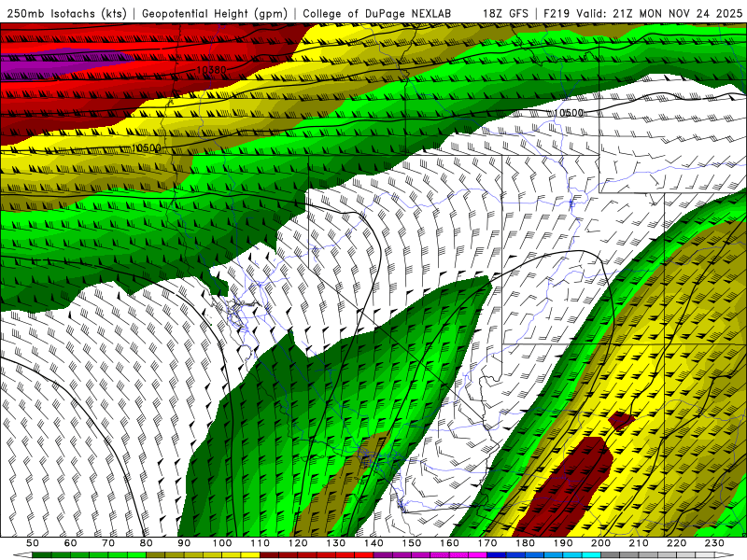The image size is (747, 560).
Task: Click the '250mb Isotachs (kts)' title text
Action: tap(67, 13)
